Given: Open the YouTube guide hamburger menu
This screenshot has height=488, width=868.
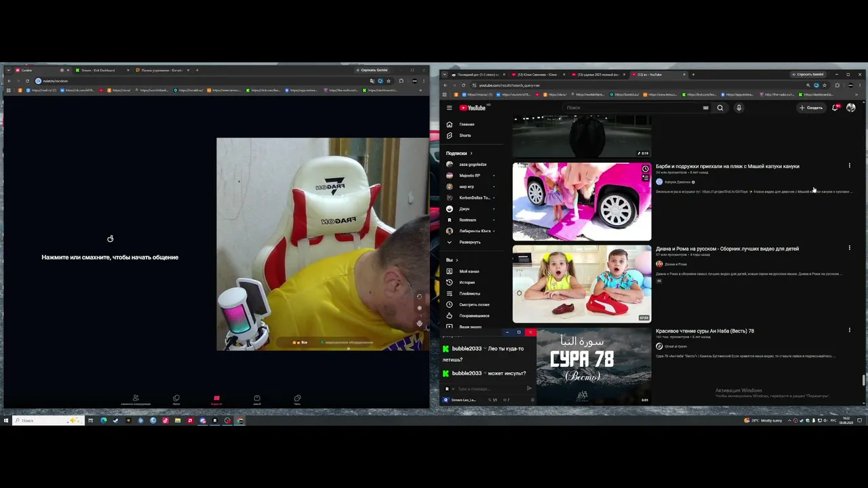Looking at the screenshot, I should point(449,108).
